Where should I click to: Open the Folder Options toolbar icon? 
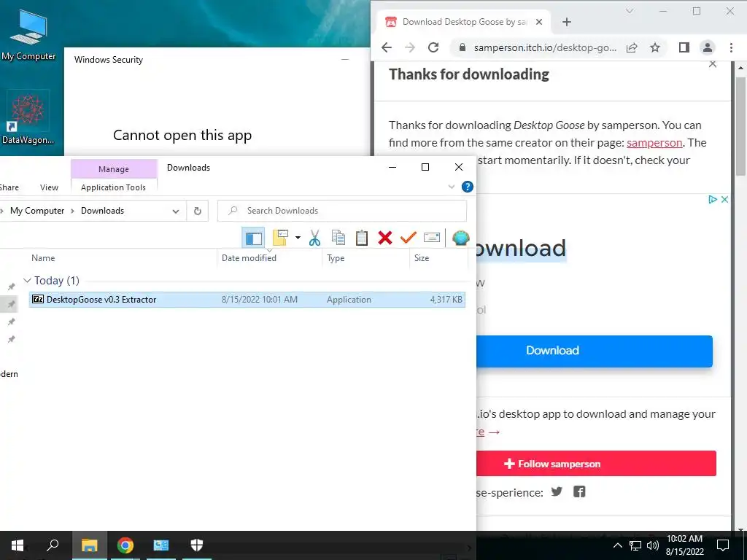tap(280, 237)
